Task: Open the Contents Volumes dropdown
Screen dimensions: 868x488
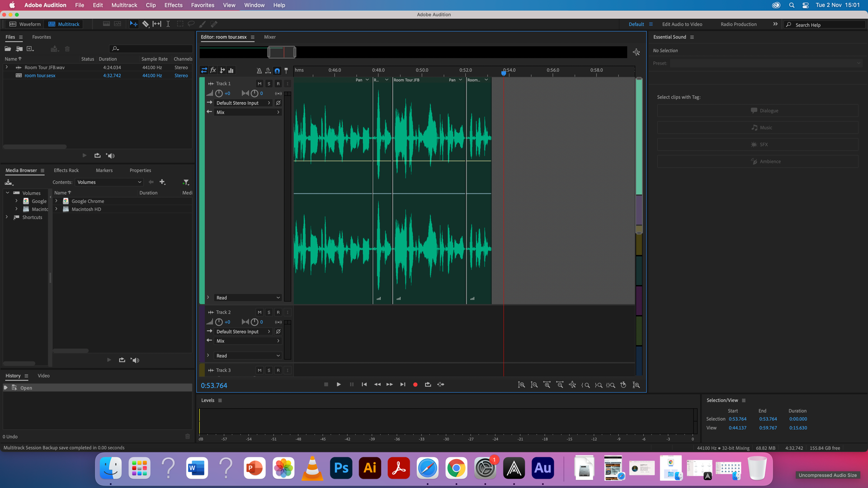Action: point(109,182)
